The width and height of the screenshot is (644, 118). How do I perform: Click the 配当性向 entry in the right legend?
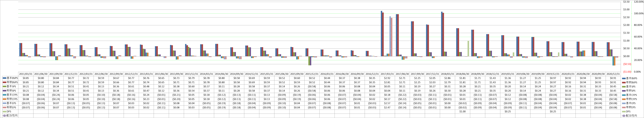(629, 116)
